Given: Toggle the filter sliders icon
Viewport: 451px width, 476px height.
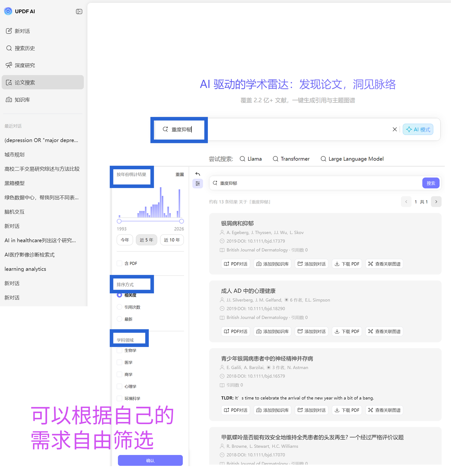Looking at the screenshot, I should (198, 184).
